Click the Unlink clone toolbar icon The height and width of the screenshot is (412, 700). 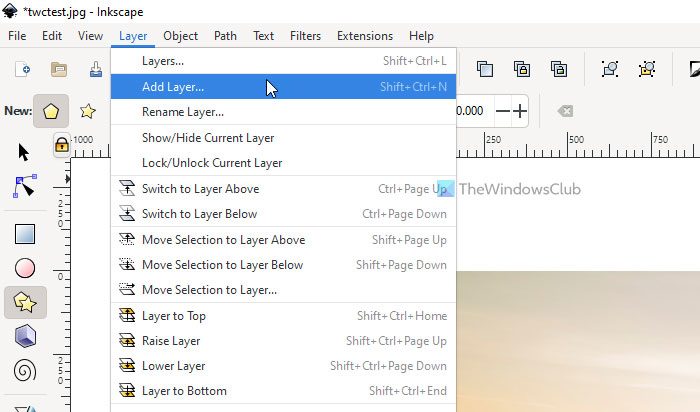point(558,69)
